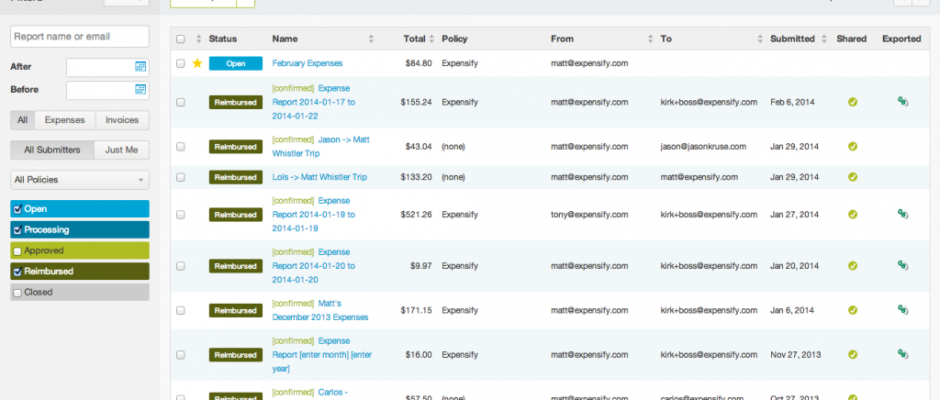Open the calendar picker for Before date

point(140,90)
